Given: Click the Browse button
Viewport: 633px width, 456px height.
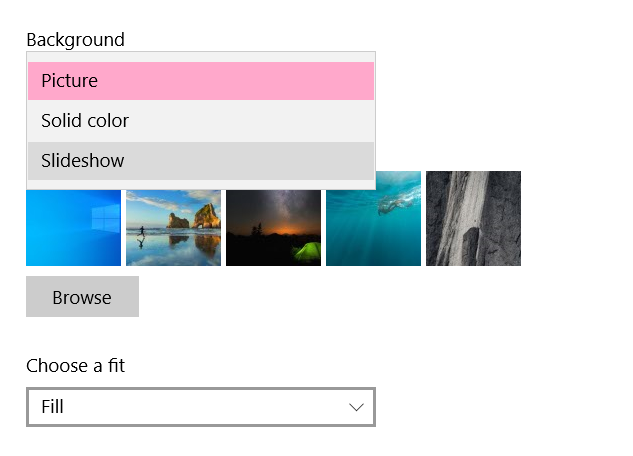Looking at the screenshot, I should pos(82,297).
